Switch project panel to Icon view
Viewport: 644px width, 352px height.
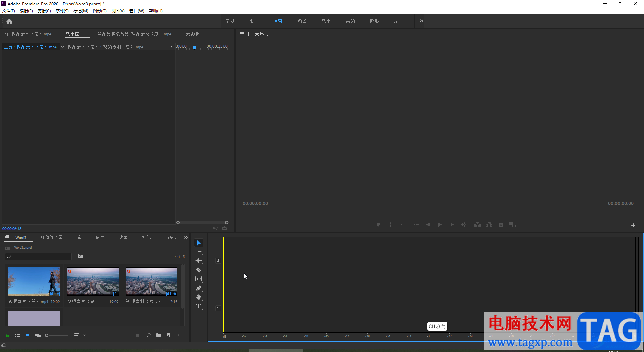pyautogui.click(x=28, y=335)
